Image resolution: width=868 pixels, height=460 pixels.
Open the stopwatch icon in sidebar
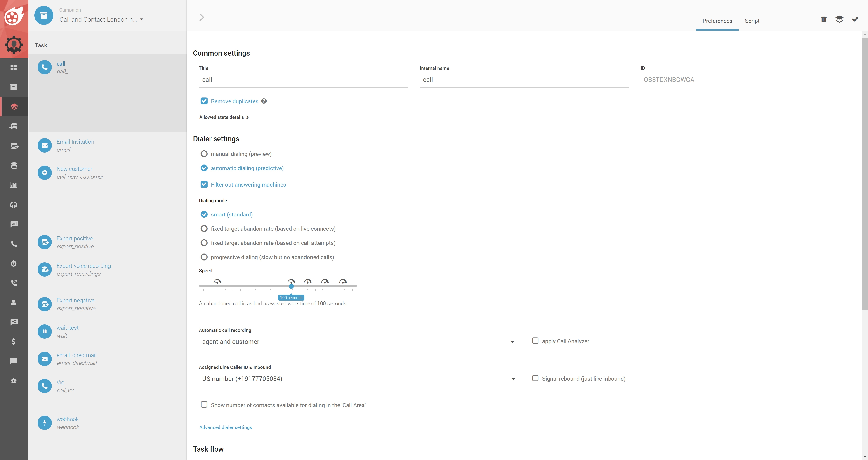[14, 263]
